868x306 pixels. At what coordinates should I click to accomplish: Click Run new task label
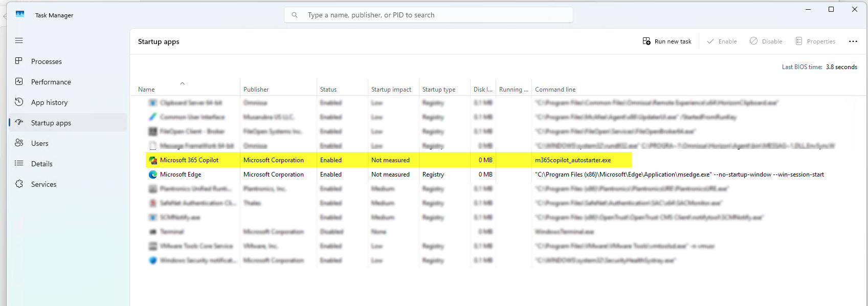coord(673,41)
